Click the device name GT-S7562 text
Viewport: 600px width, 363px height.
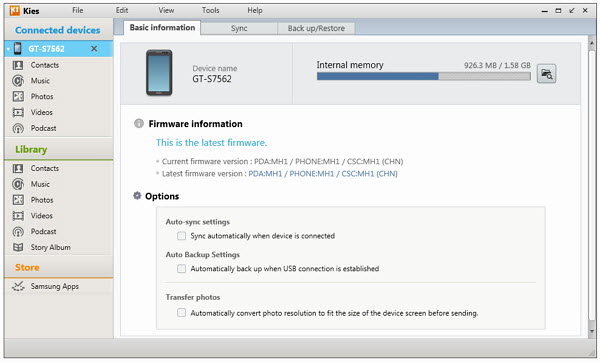click(212, 79)
